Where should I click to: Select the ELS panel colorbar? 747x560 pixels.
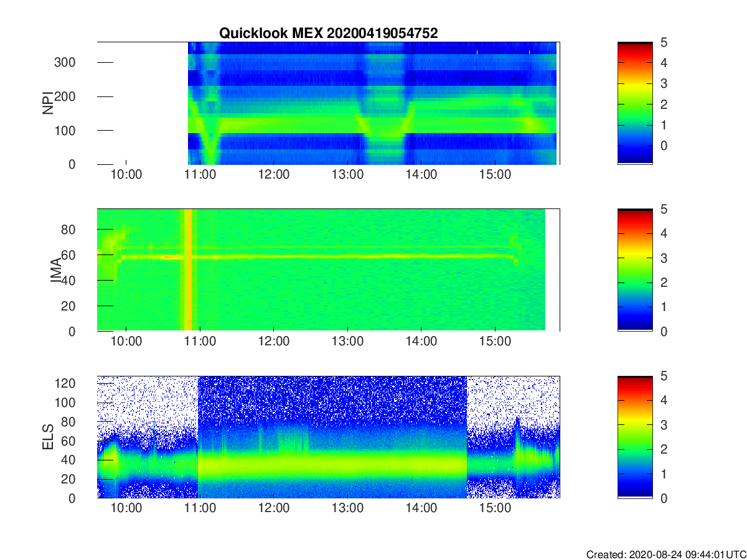(635, 437)
